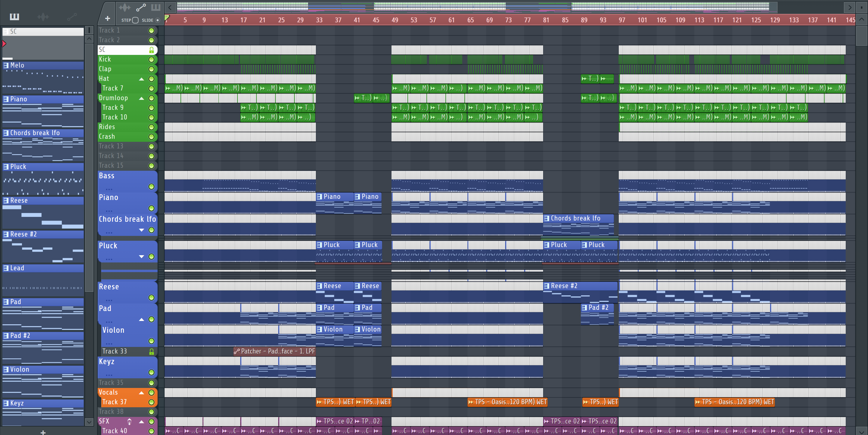Expand the Chords break lfo group arrow

coord(142,230)
